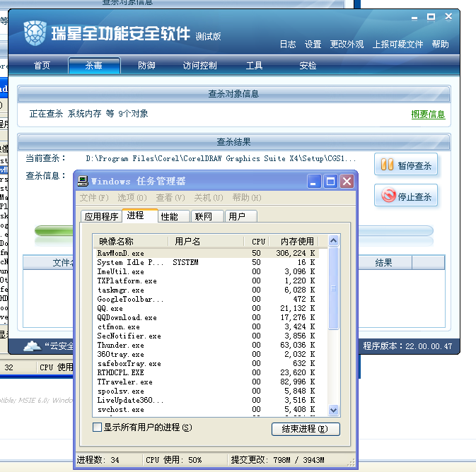Click the green scan progress bar
Image resolution: width=476 pixels, height=472 pixels.
pos(54,231)
